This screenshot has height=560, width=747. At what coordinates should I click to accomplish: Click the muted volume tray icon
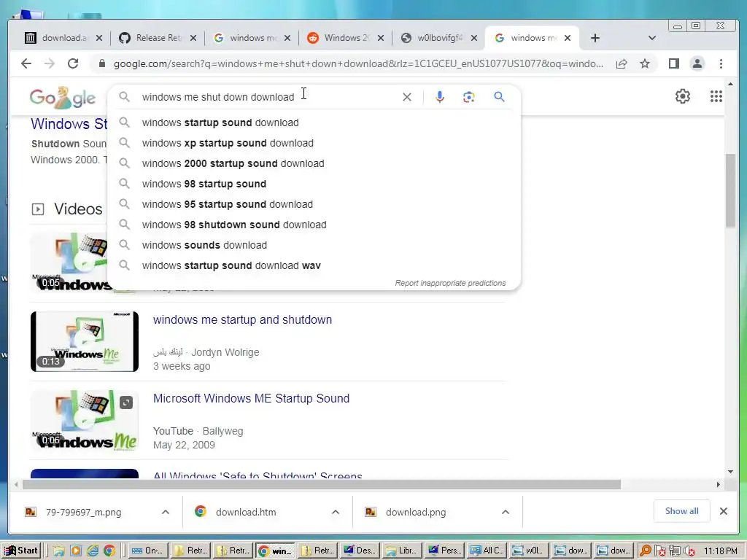point(689,551)
